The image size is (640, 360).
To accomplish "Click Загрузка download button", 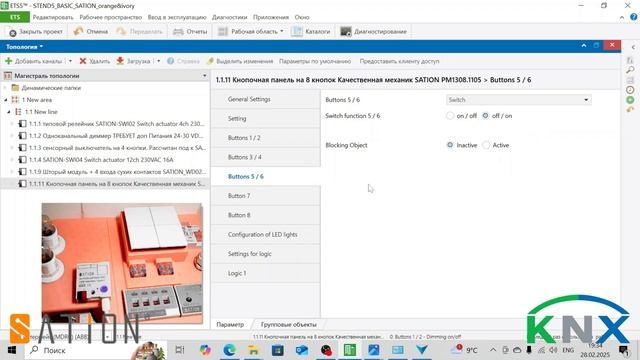I will (x=133, y=61).
